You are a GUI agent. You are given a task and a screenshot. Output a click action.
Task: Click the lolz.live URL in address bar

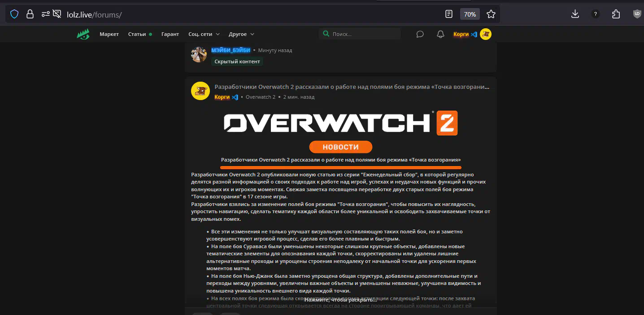(94, 15)
